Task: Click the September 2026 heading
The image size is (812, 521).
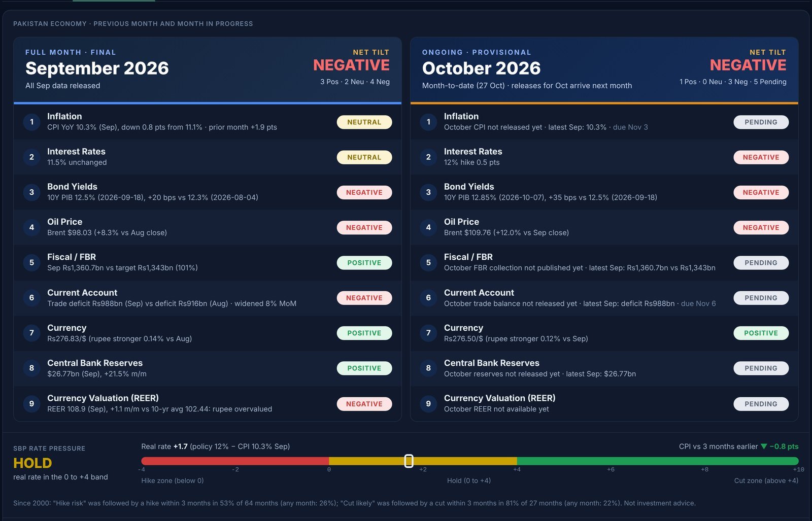Action: [x=97, y=68]
